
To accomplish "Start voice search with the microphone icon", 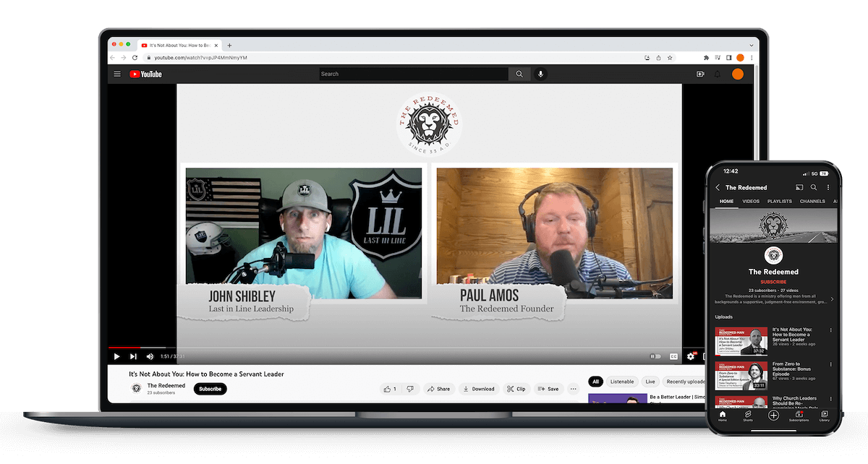I will (540, 74).
